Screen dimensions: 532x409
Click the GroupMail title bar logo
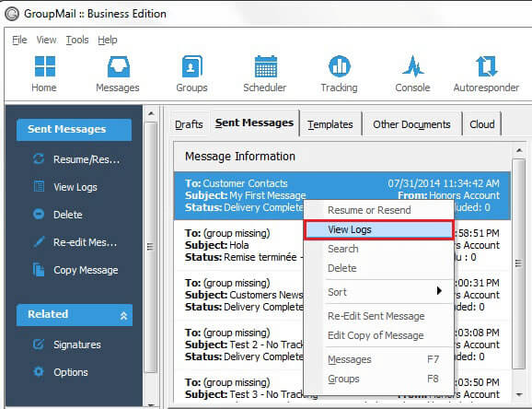(x=12, y=14)
